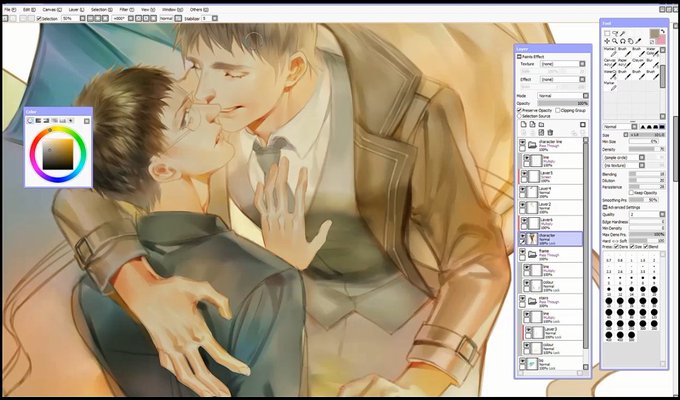Open the File menu
The height and width of the screenshot is (400, 680).
[x=10, y=9]
